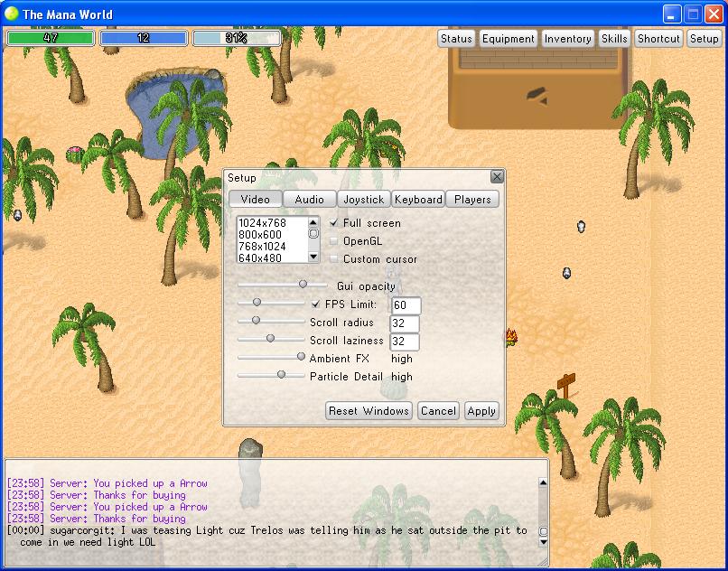Switch to the Audio tab
Screen dimensions: 728x571
coord(309,200)
